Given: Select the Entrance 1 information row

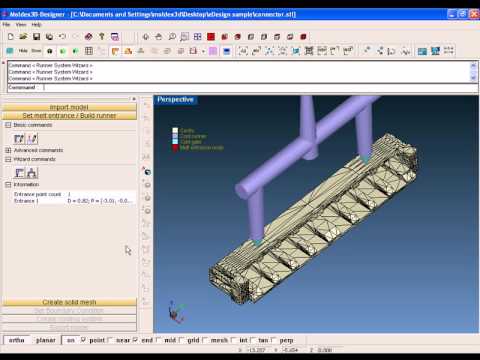Looking at the screenshot, I should pos(73,201).
